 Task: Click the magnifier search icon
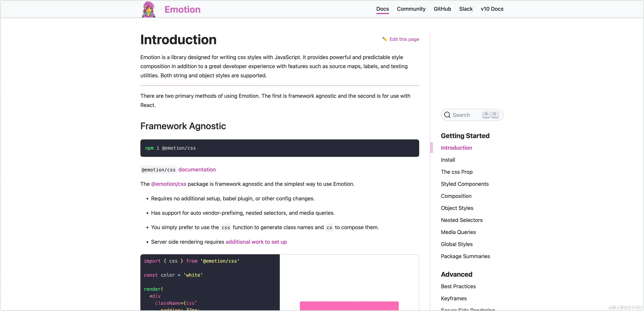tap(447, 115)
